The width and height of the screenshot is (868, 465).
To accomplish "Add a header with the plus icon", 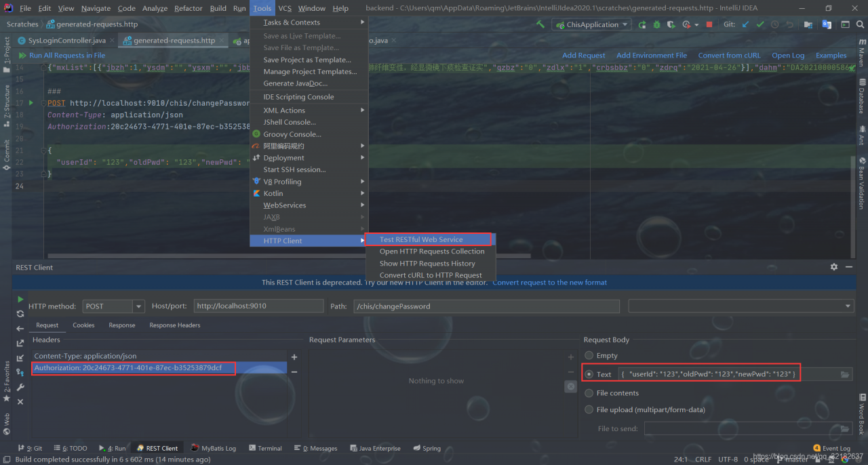I will 294,357.
